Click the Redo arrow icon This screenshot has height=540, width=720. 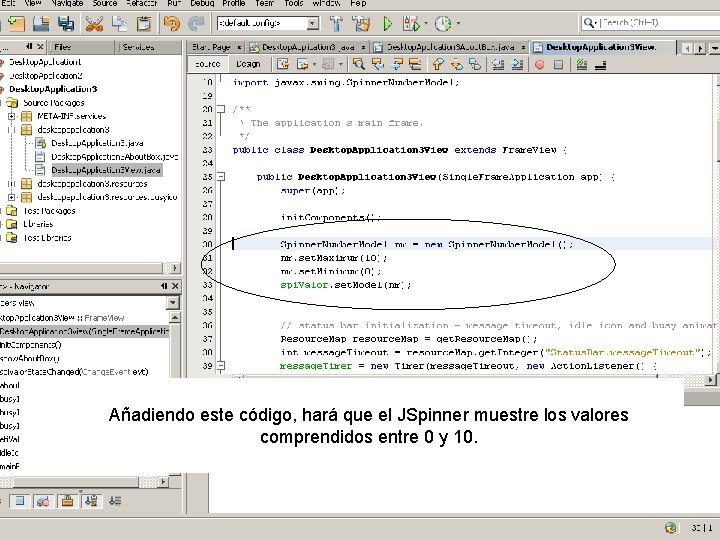pos(195,22)
